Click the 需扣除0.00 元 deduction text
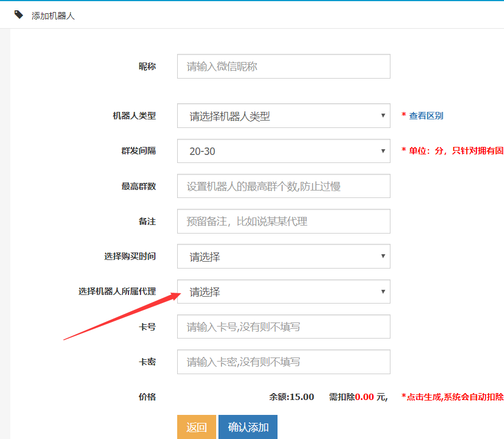The height and width of the screenshot is (439, 504). click(x=358, y=397)
